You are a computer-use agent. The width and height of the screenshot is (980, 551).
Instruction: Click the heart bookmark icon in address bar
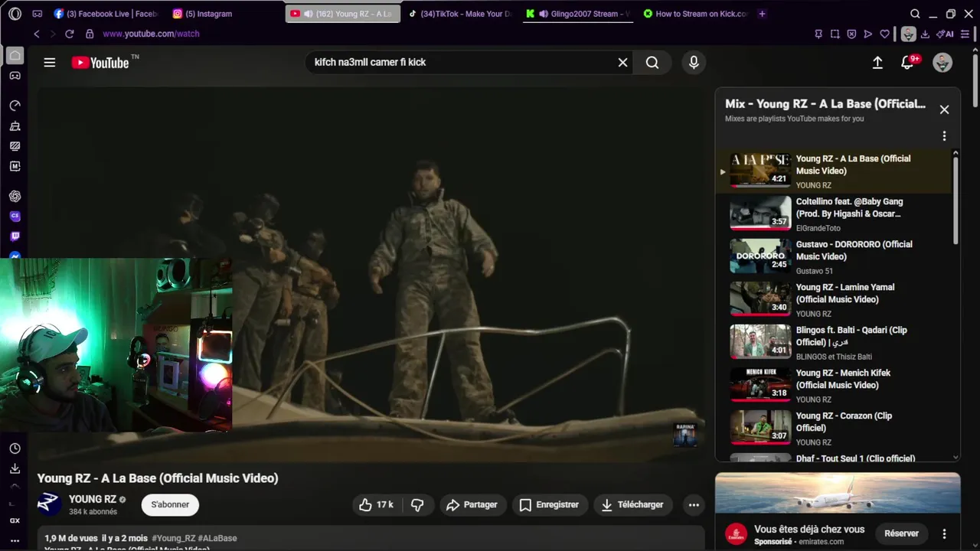[x=884, y=34]
